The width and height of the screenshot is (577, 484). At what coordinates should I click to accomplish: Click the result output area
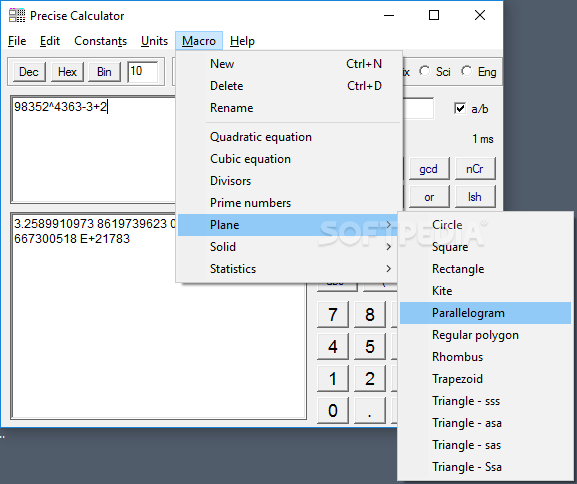pos(159,315)
